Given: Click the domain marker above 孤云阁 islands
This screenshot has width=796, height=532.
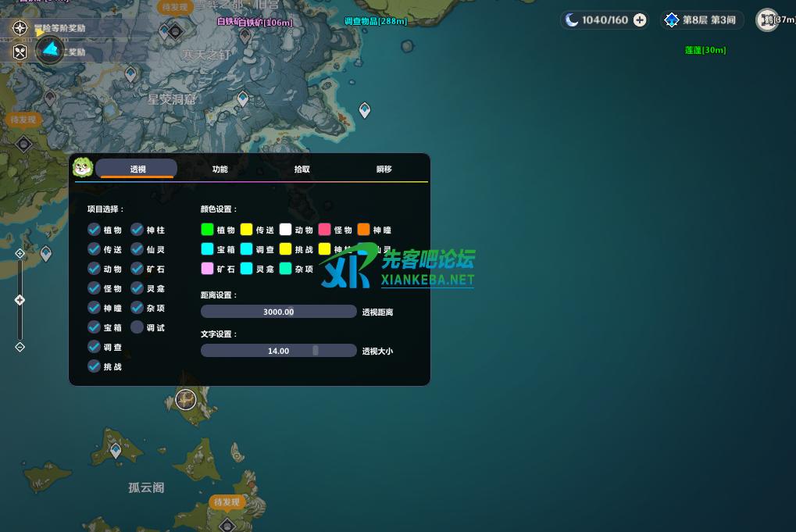Looking at the screenshot, I should pos(186,400).
